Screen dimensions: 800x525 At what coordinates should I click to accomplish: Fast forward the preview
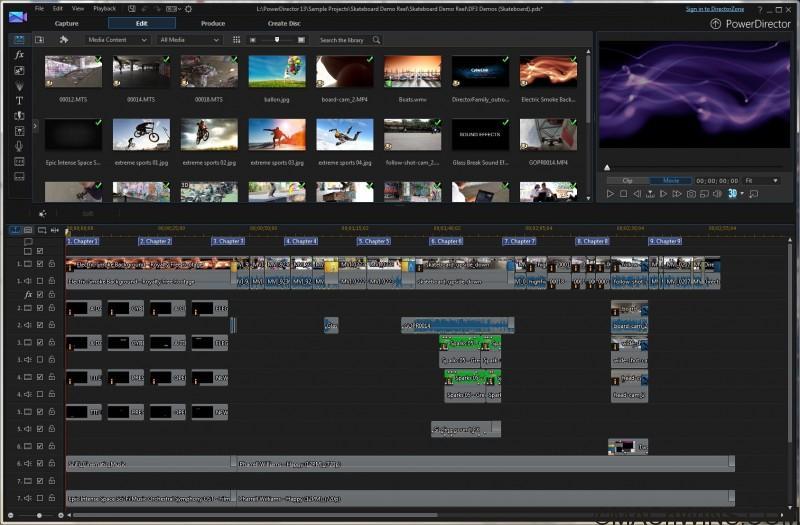677,194
